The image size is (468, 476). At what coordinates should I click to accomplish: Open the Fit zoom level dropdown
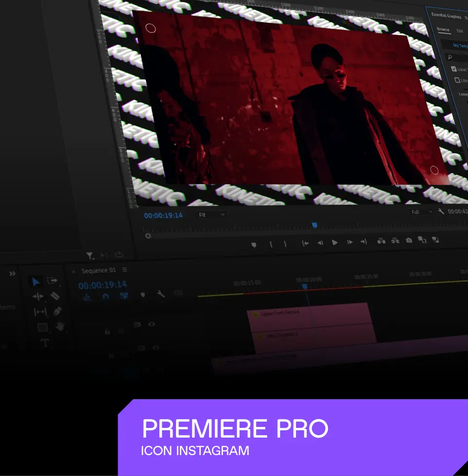pyautogui.click(x=212, y=214)
